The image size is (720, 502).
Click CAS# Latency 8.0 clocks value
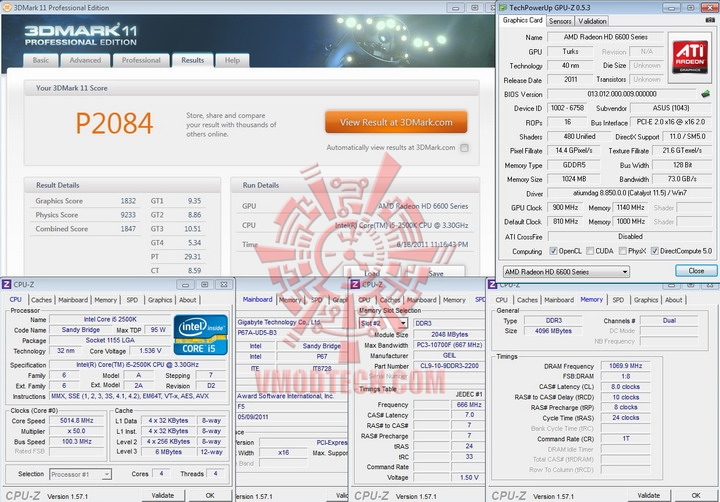[x=625, y=387]
